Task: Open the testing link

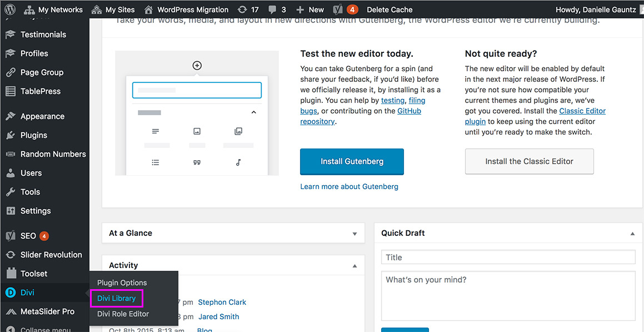Action: click(393, 100)
